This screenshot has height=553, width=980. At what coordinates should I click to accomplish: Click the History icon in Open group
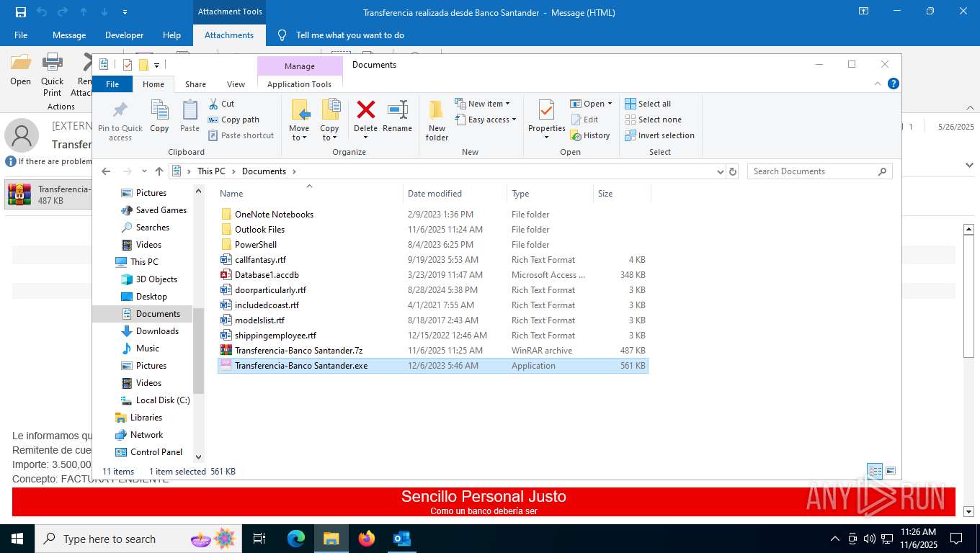click(590, 135)
